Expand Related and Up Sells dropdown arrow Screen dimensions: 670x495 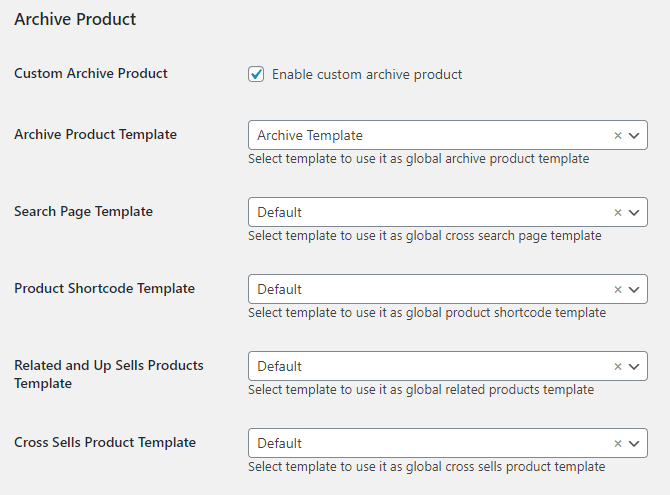pos(634,366)
